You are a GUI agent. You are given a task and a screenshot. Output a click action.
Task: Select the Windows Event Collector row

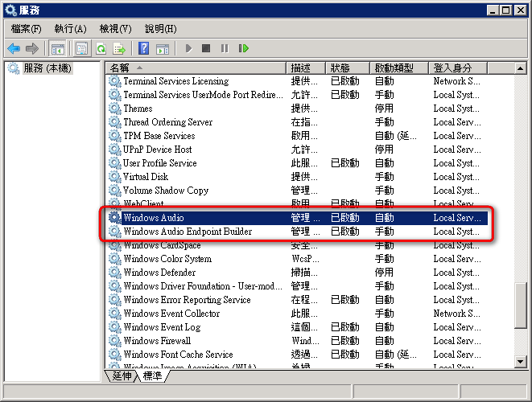pos(298,314)
